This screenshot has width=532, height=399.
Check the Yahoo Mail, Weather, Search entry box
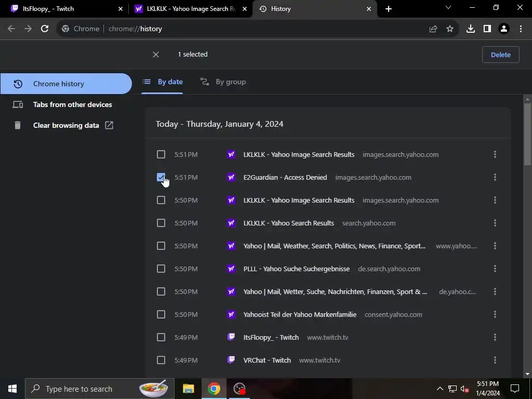click(161, 246)
